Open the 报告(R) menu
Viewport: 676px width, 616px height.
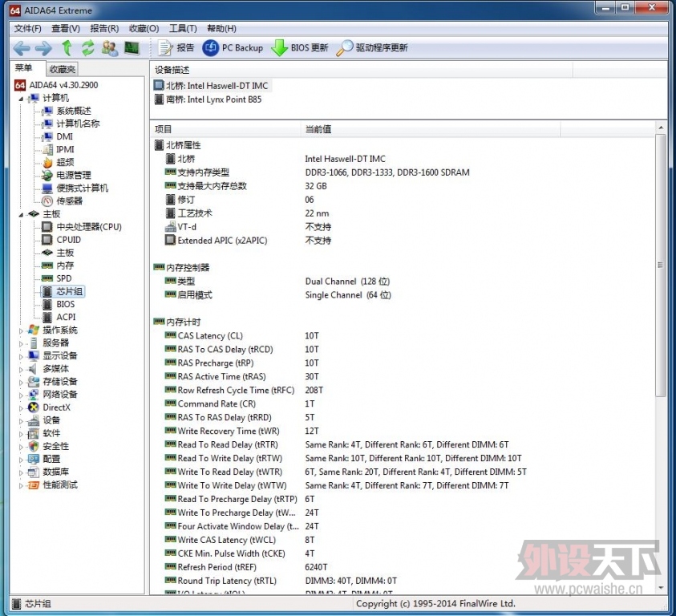tap(104, 28)
